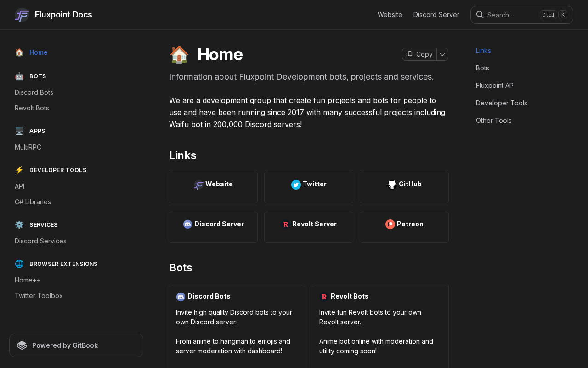Open the GitHub link card
The height and width of the screenshot is (368, 588).
point(404,187)
